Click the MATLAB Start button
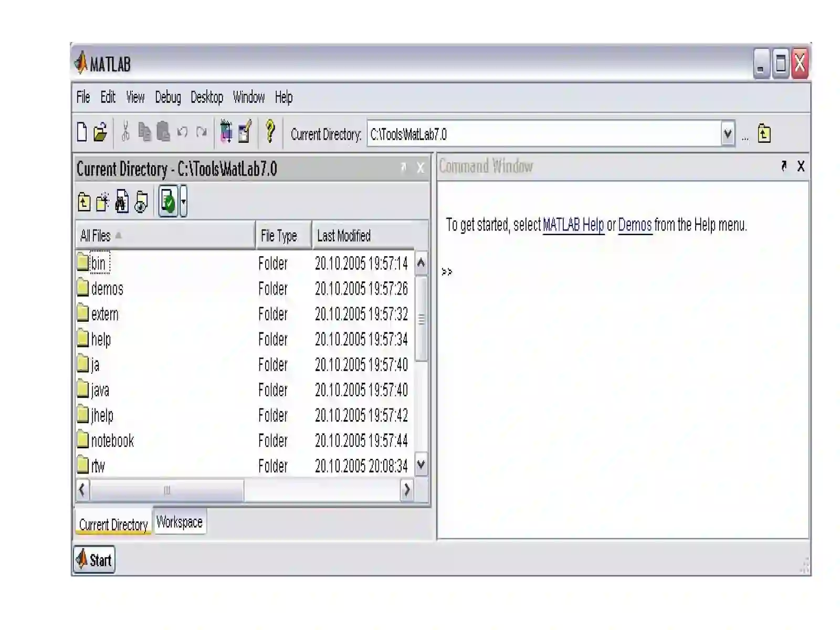The image size is (840, 630). (94, 560)
